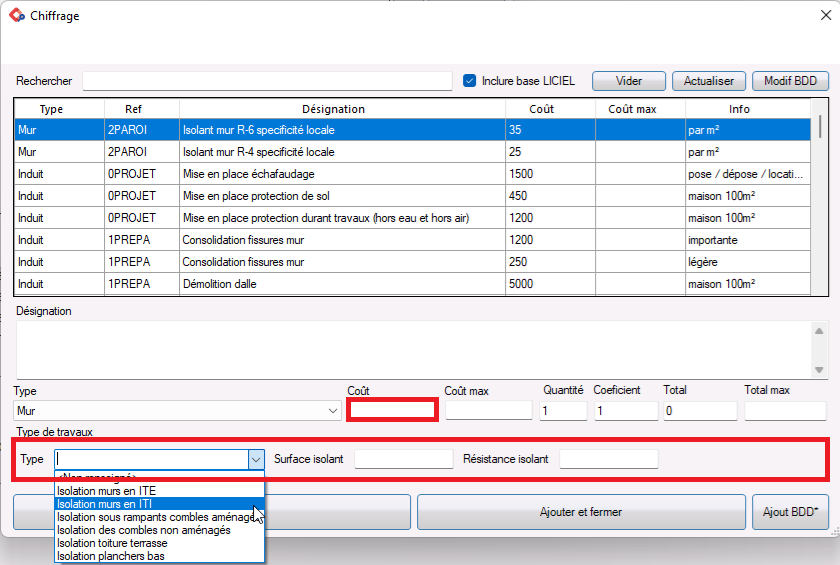Click the Vider button
The width and height of the screenshot is (840, 565).
(x=628, y=81)
